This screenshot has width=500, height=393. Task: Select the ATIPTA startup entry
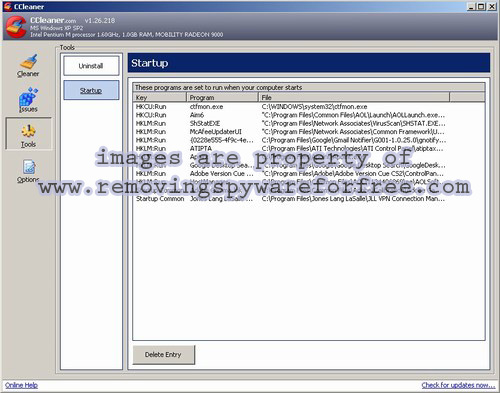pos(308,148)
